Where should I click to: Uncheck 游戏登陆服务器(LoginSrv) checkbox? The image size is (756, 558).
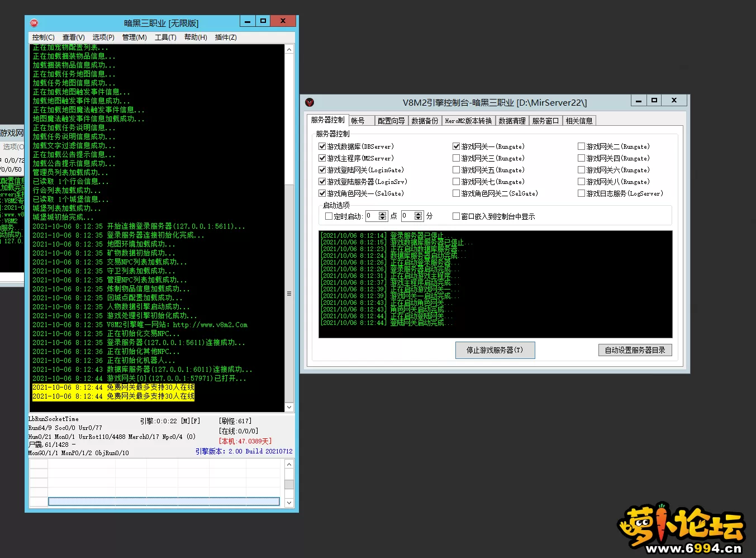[x=322, y=182]
